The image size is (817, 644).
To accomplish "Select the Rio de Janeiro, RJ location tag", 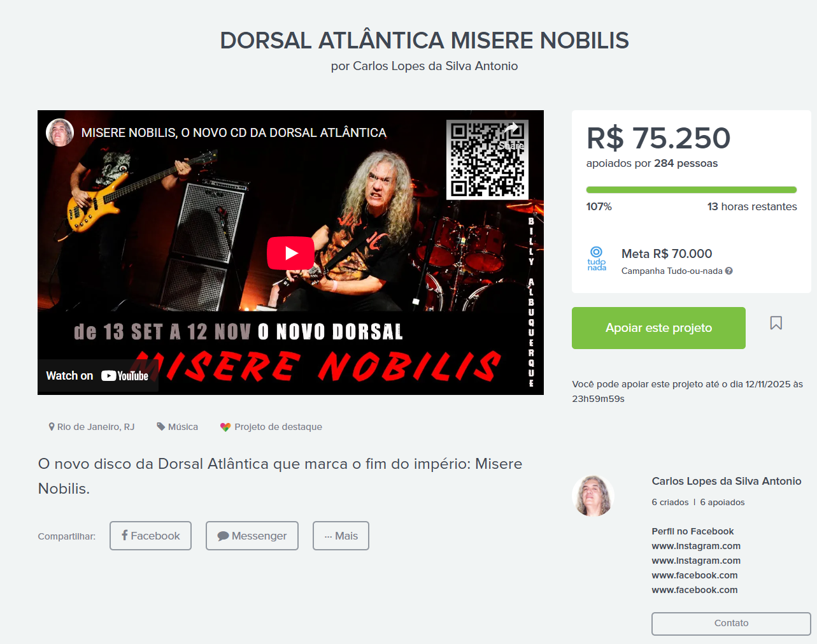I will pyautogui.click(x=92, y=427).
